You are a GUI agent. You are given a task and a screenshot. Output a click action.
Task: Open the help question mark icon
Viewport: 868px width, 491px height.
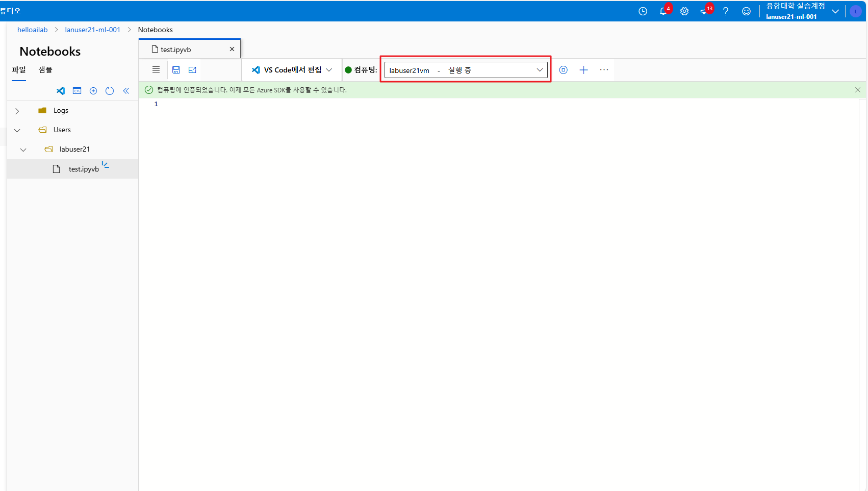point(726,11)
